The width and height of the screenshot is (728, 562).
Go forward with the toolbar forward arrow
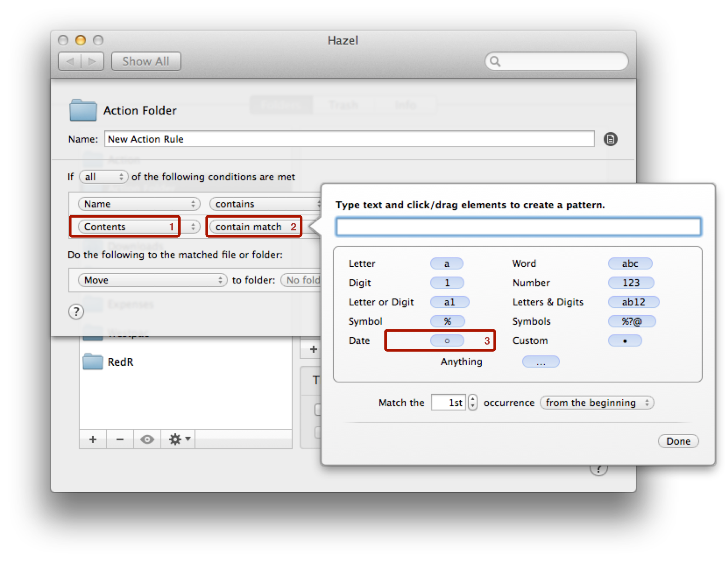click(x=92, y=61)
